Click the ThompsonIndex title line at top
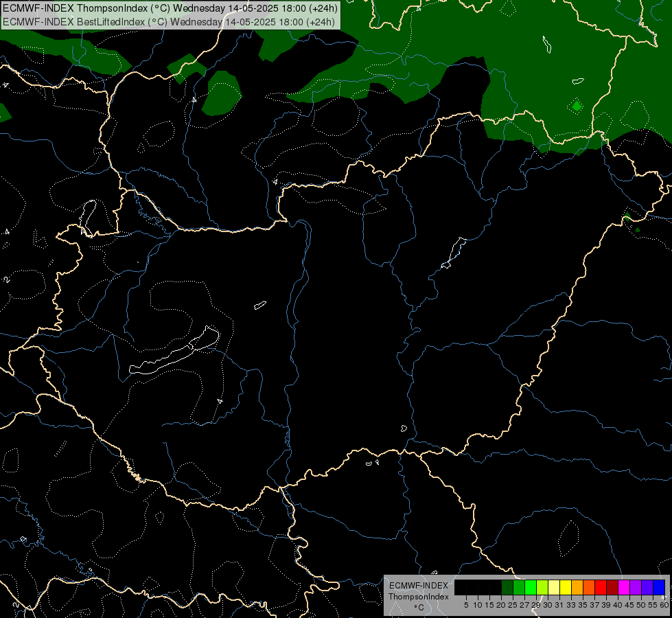The image size is (672, 618). [x=170, y=8]
